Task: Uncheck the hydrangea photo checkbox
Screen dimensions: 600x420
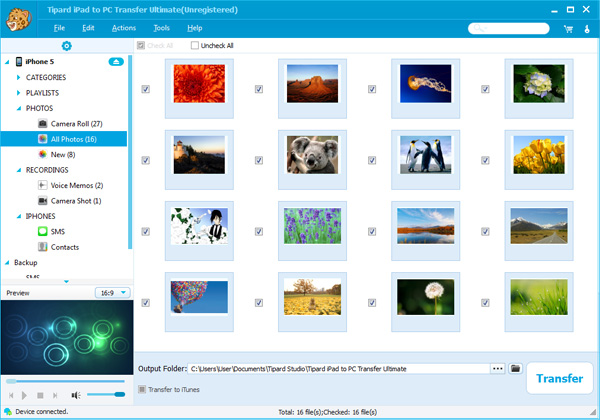Action: coord(485,89)
